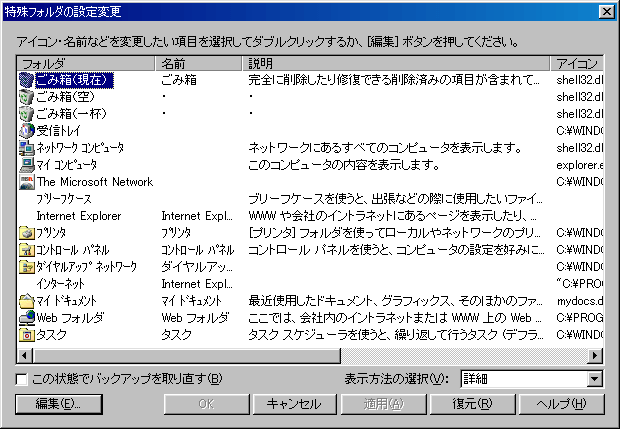This screenshot has width=620, height=429.
Task: Click the "C:¥PRO icon path cell
Action: [579, 284]
